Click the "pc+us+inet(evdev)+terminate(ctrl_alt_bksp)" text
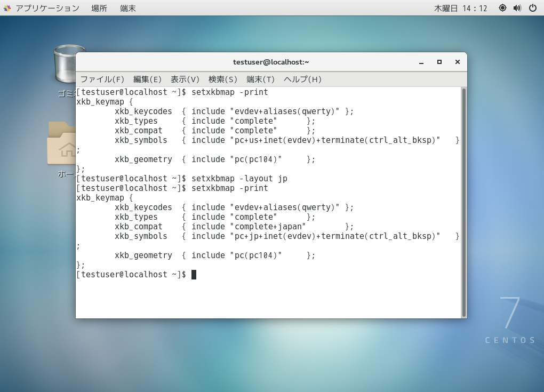This screenshot has height=392, width=544. 335,140
